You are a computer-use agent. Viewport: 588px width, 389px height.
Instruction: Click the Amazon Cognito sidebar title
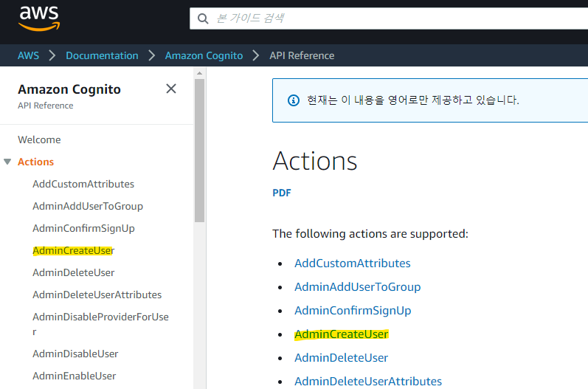point(69,89)
